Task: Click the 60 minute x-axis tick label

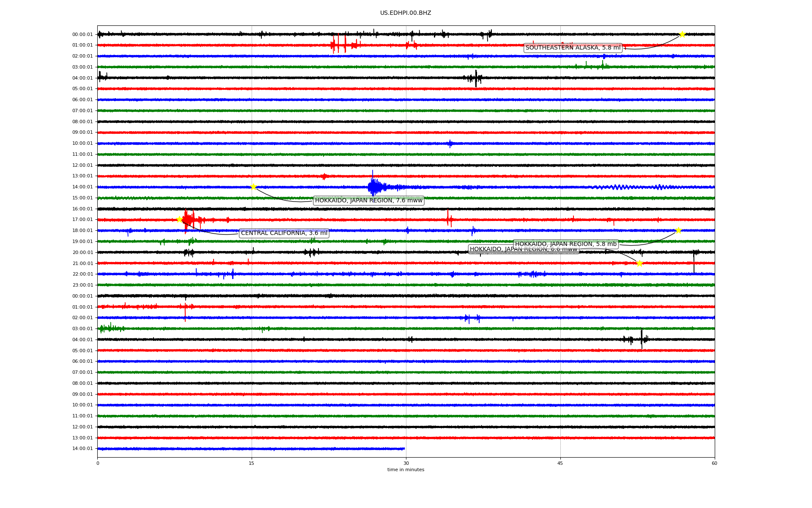Action: 714,463
